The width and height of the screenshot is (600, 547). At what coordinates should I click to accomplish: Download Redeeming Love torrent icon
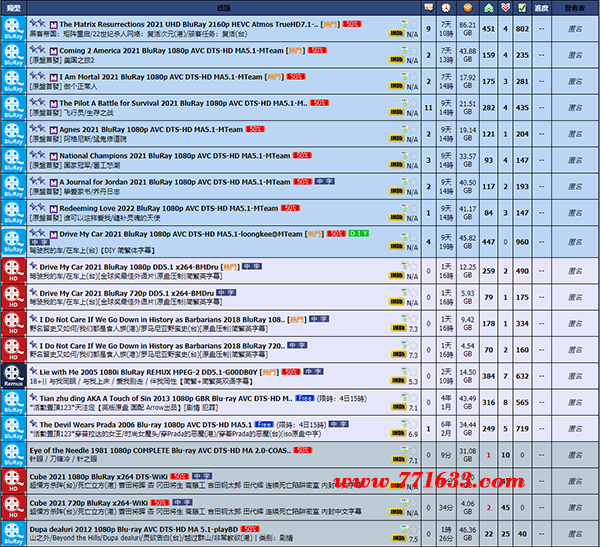404,207
